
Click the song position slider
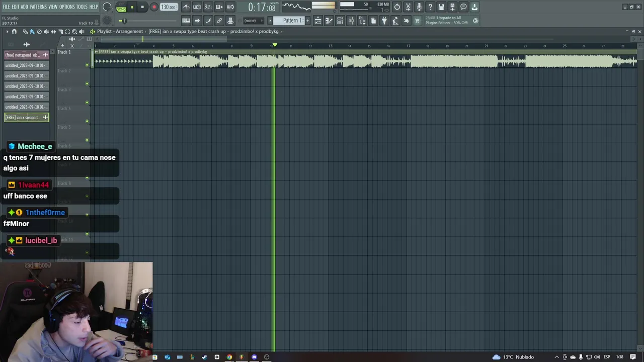pyautogui.click(x=149, y=21)
